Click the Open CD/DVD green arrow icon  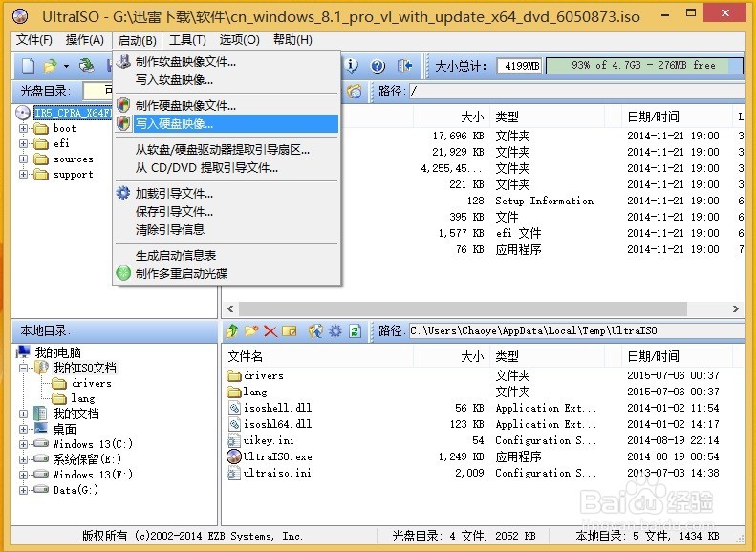pos(87,66)
